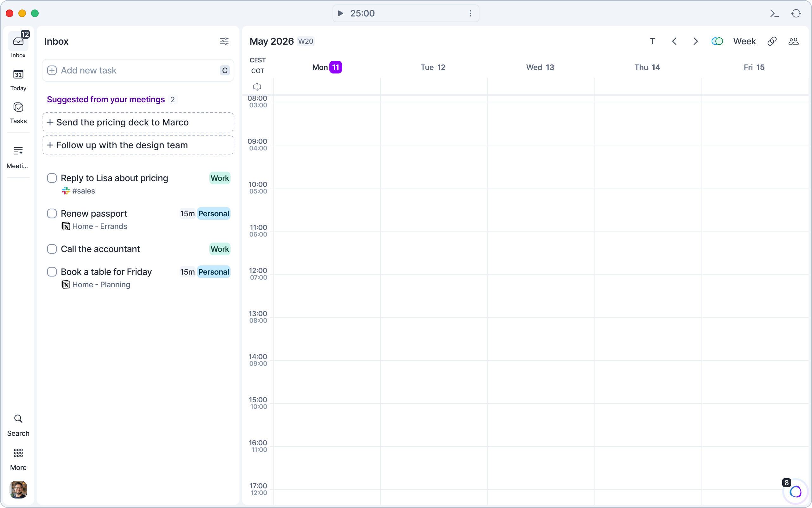Click Personal label on Renew passport
The width and height of the screenshot is (812, 508).
(x=213, y=214)
